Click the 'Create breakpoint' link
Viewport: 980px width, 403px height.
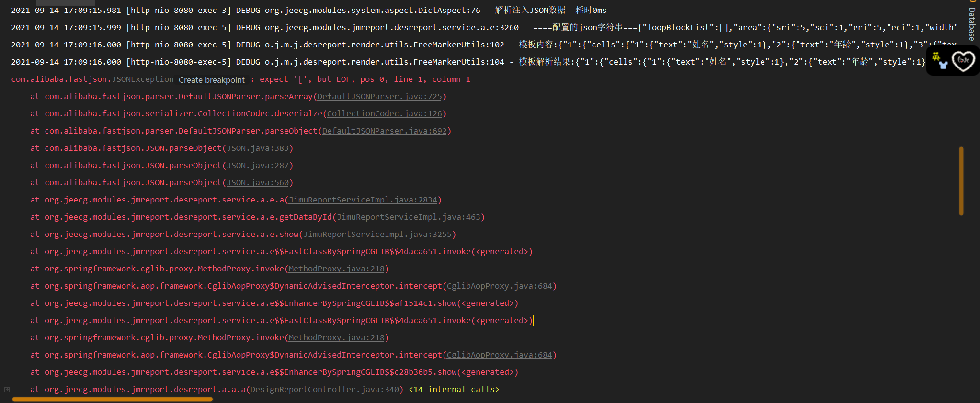[212, 80]
